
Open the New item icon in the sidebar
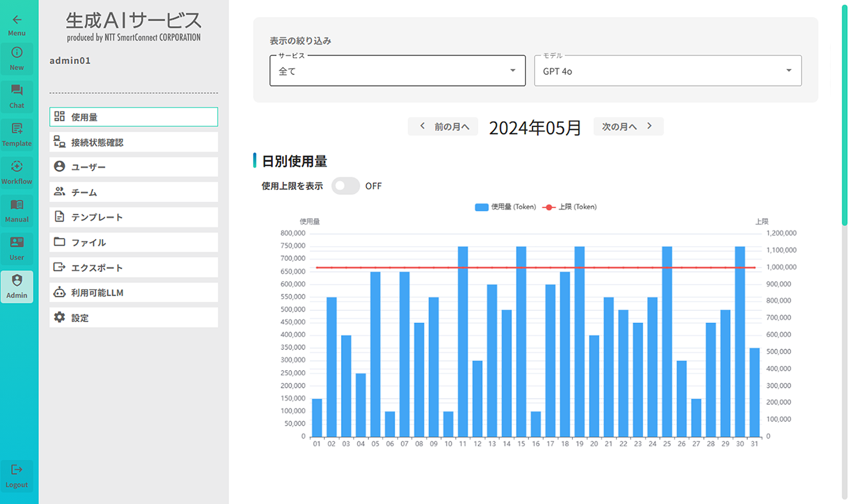17,53
